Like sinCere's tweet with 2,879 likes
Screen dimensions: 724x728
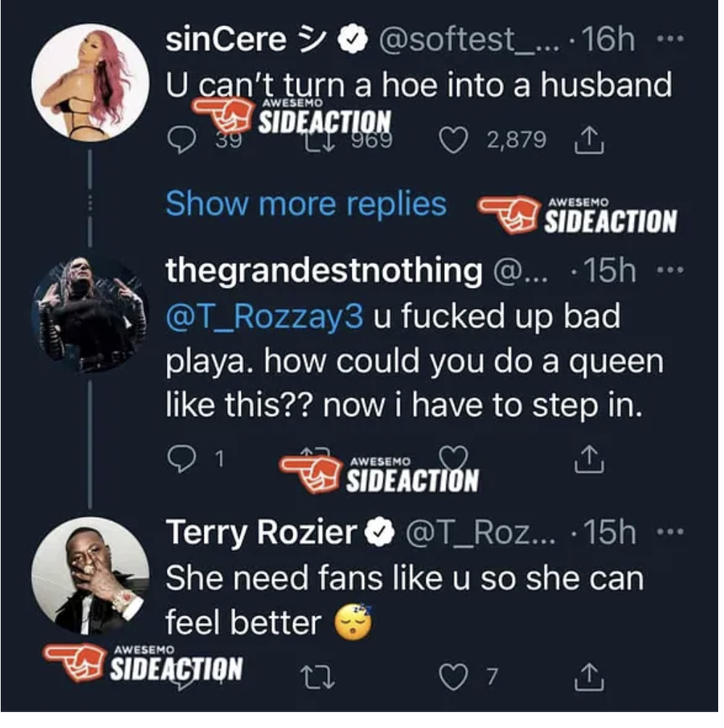(x=453, y=139)
